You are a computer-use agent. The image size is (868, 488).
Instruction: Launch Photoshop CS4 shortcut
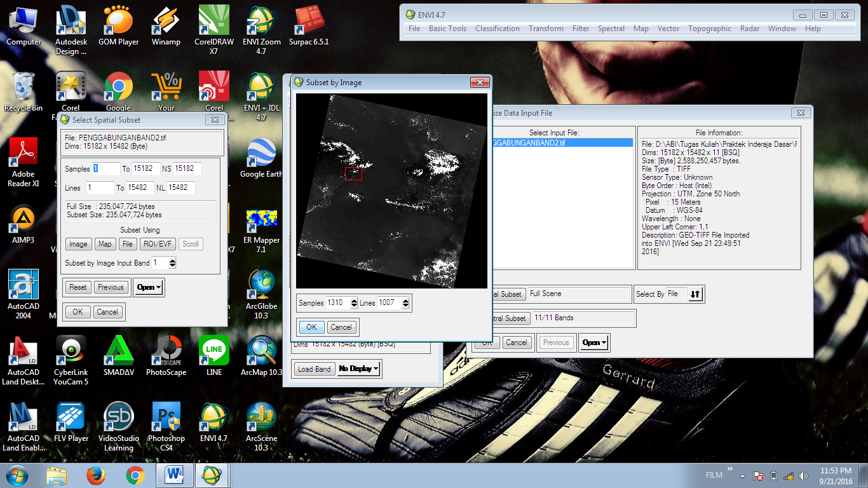(166, 426)
